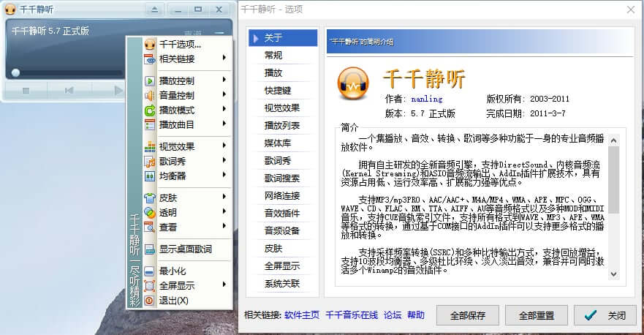Expand the 播放模式 submenu arrow
644x335 pixels.
tap(224, 109)
